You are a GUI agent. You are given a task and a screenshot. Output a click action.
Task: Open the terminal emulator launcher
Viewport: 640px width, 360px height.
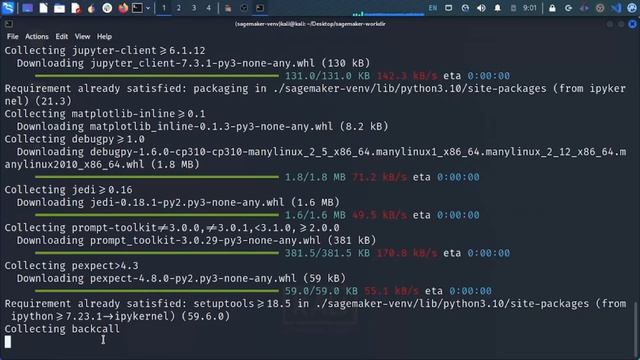138,8
